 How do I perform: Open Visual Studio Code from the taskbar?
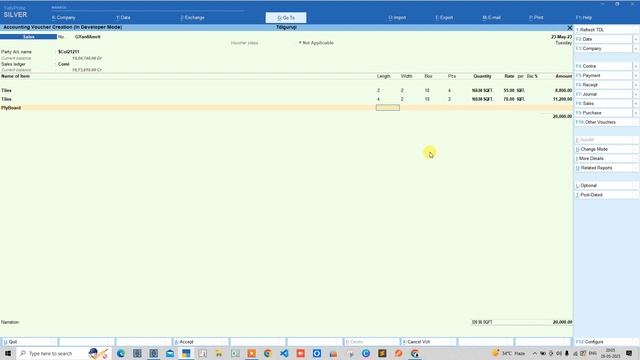tap(284, 353)
